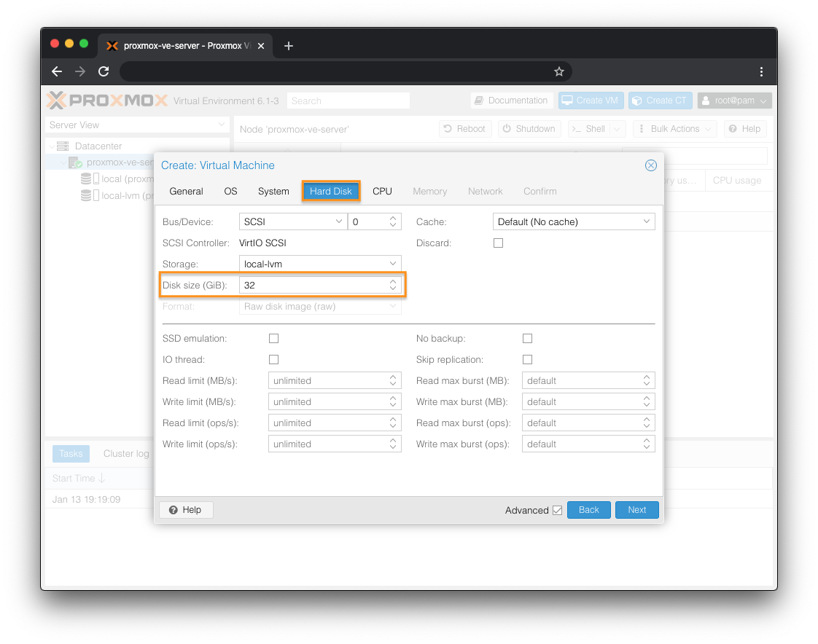The image size is (818, 644).
Task: Toggle the Advanced checkbox
Action: 557,510
